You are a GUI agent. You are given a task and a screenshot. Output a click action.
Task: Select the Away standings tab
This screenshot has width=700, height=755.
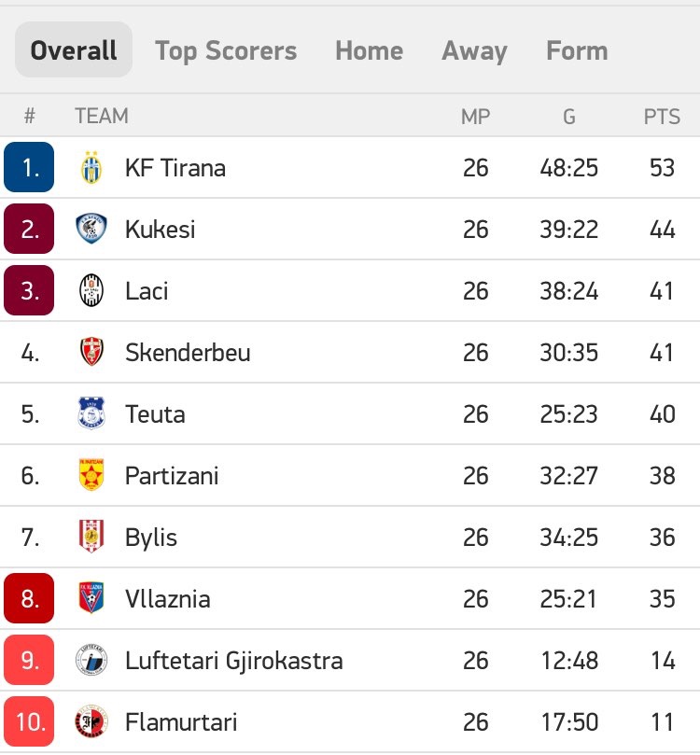click(x=474, y=50)
